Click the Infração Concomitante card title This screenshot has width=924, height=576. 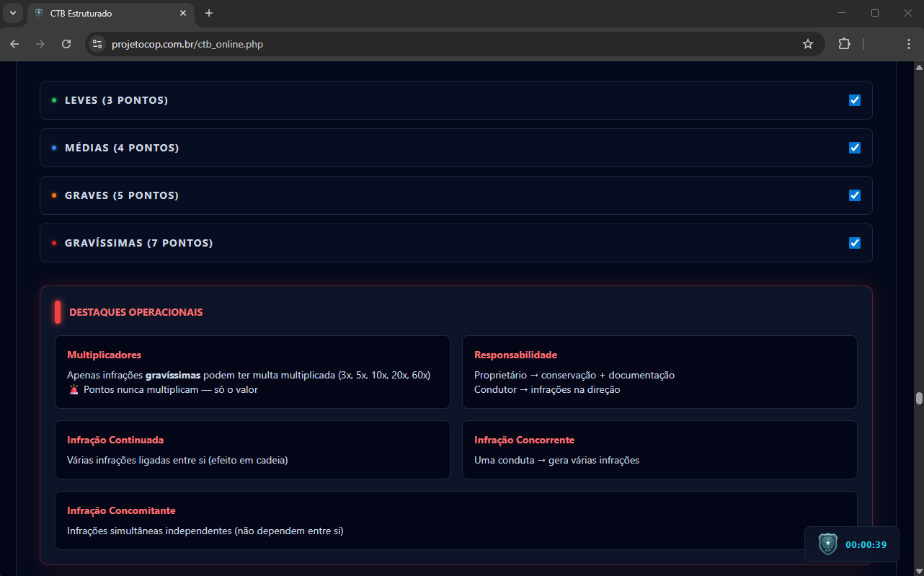[x=121, y=510]
